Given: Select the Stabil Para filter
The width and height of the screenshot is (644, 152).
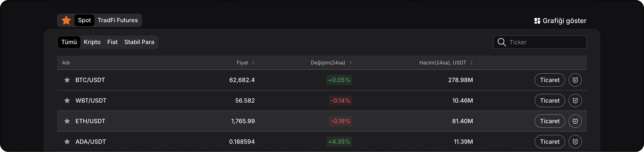Looking at the screenshot, I should pos(139,42).
